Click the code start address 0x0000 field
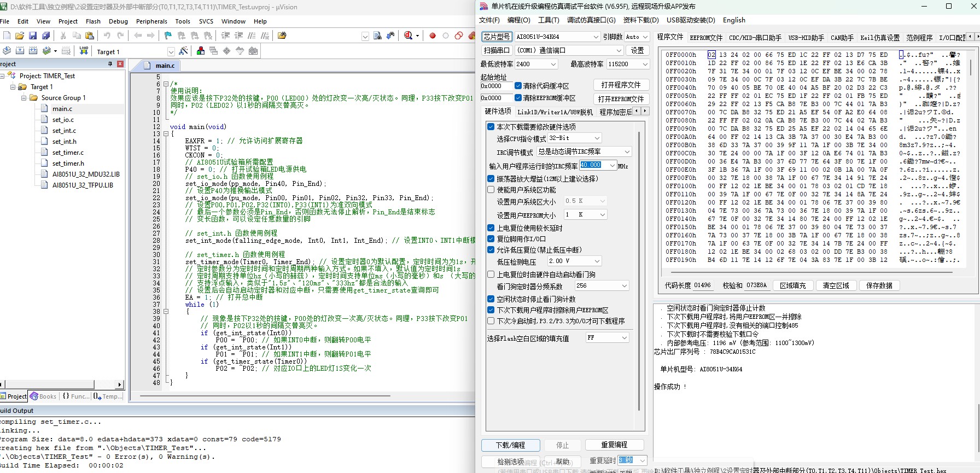The width and height of the screenshot is (980, 473). click(x=497, y=86)
